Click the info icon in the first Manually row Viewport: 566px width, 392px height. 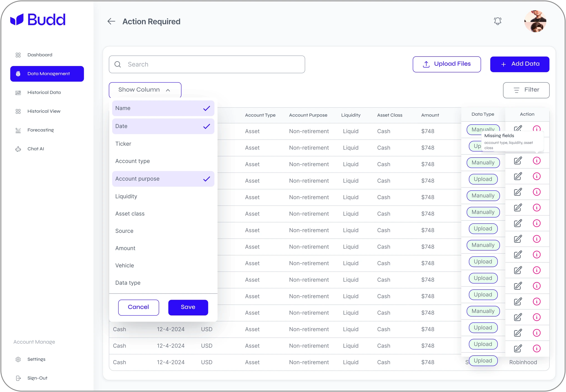pyautogui.click(x=537, y=129)
